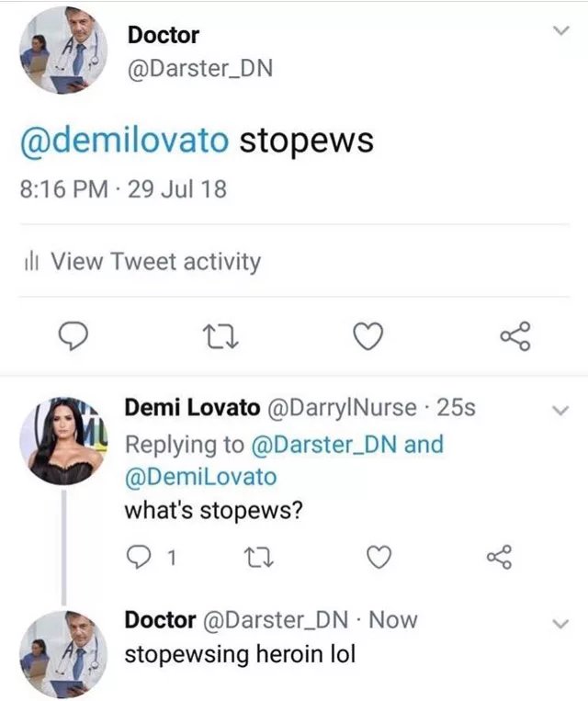Open the @DemiLovato link in reply header

201,477
